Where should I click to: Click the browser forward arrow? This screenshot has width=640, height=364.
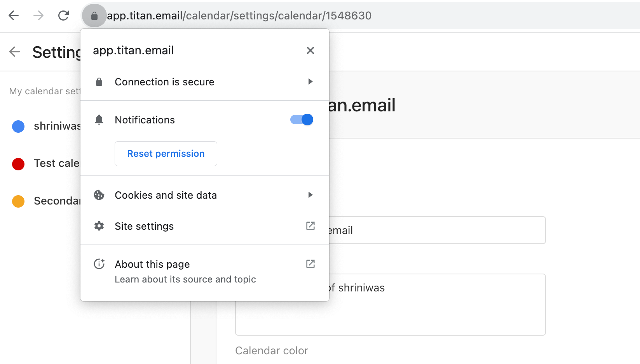[38, 16]
